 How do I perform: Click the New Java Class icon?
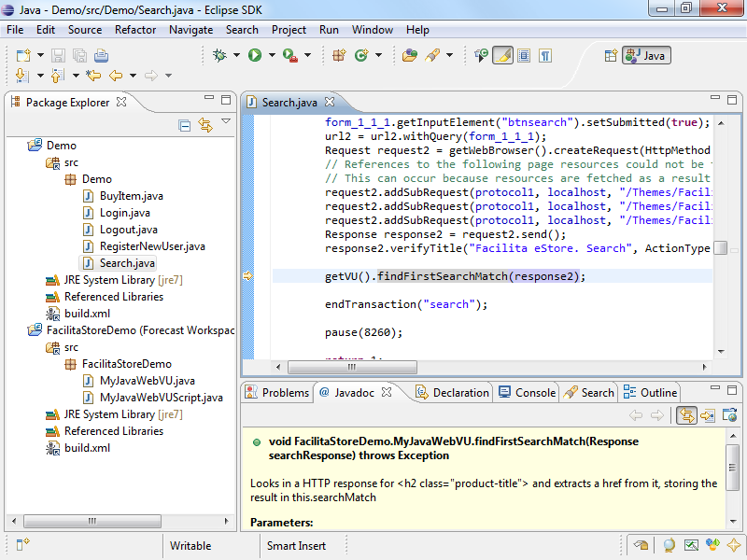pos(361,55)
